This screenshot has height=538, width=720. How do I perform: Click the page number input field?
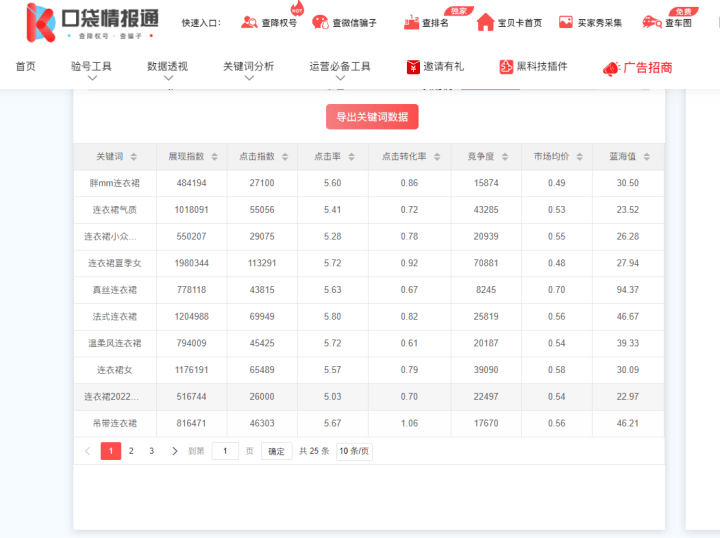tap(225, 451)
